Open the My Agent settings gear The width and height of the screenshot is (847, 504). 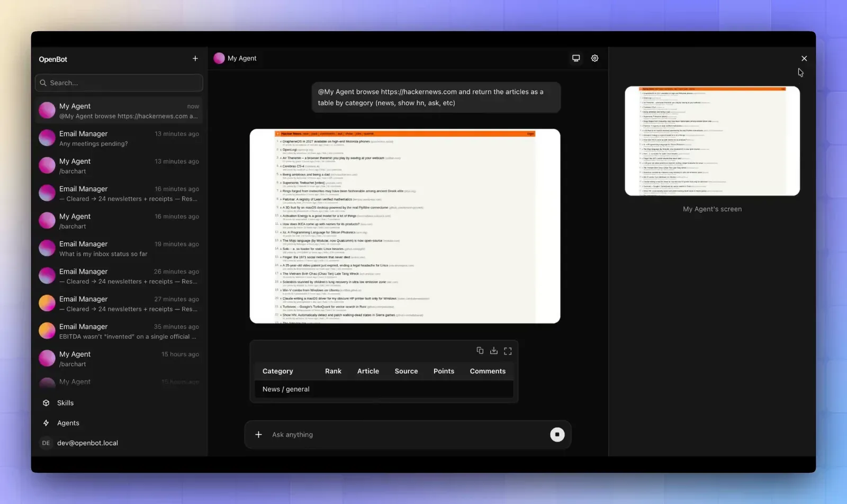tap(594, 58)
